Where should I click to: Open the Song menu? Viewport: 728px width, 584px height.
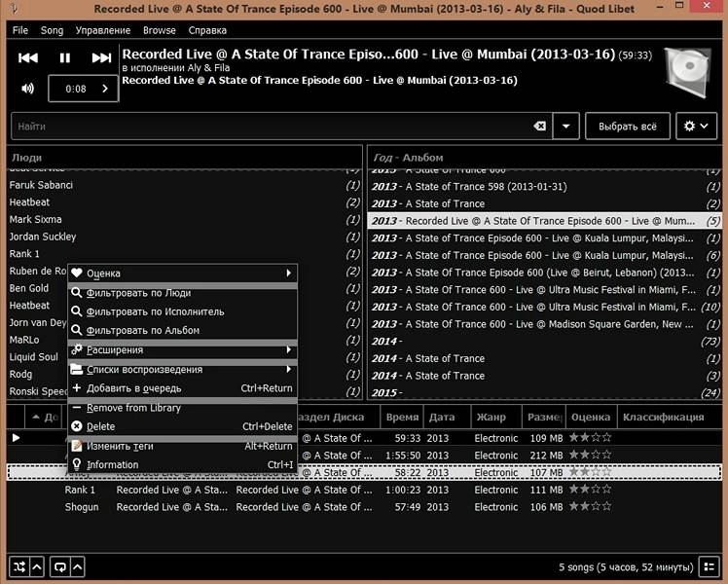point(52,30)
